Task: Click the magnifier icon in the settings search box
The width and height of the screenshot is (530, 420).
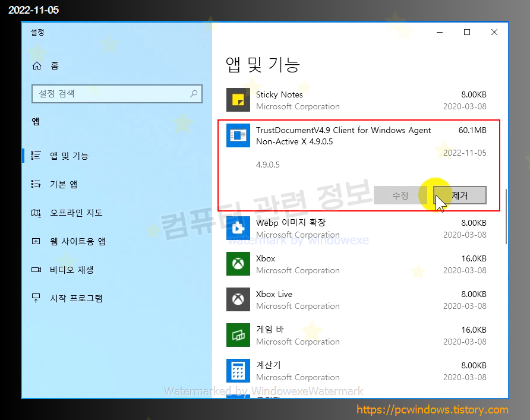Action: tap(194, 94)
